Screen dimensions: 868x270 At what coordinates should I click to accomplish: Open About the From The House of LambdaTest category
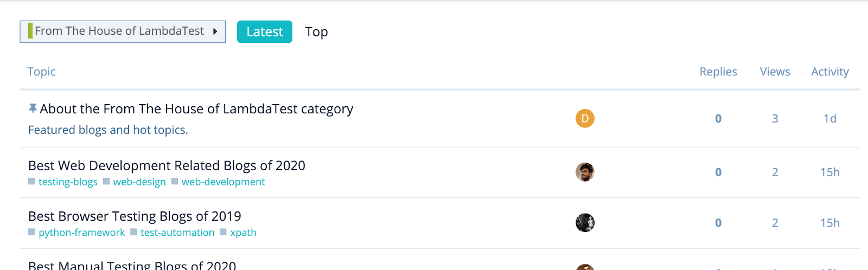[196, 109]
